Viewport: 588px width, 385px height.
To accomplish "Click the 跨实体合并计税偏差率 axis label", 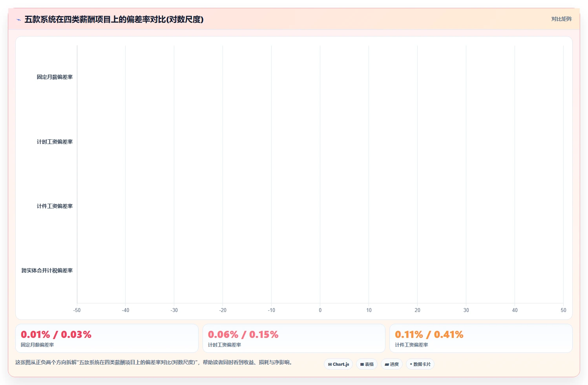I will [47, 270].
